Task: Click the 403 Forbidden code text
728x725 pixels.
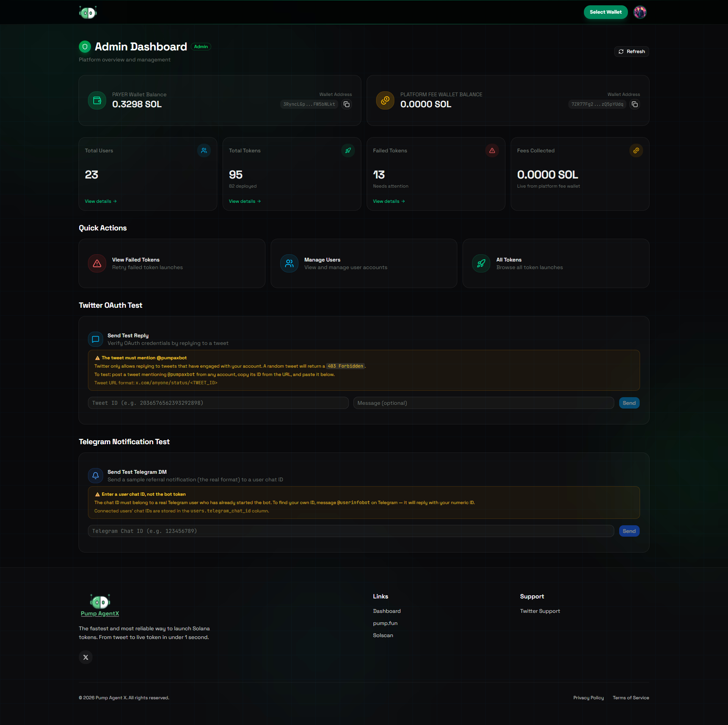Action: (x=345, y=366)
